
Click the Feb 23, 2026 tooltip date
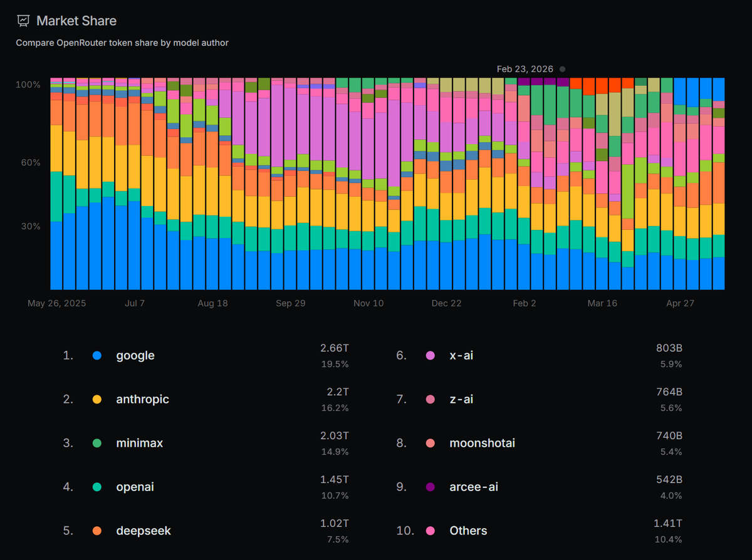[525, 69]
